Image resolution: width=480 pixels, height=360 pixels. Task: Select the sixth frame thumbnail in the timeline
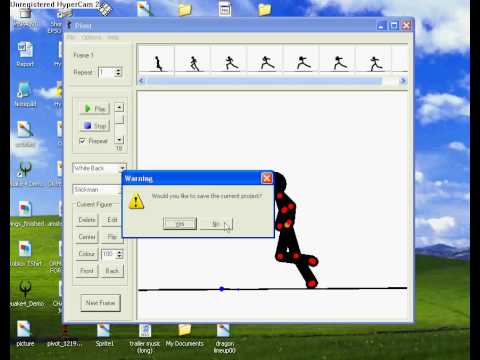pos(338,59)
